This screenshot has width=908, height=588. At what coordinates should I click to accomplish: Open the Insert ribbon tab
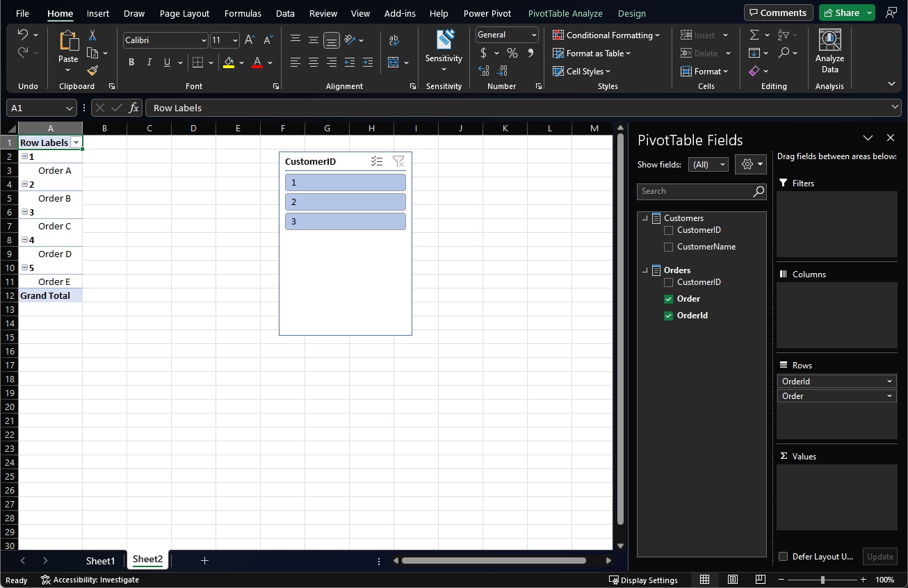point(97,13)
